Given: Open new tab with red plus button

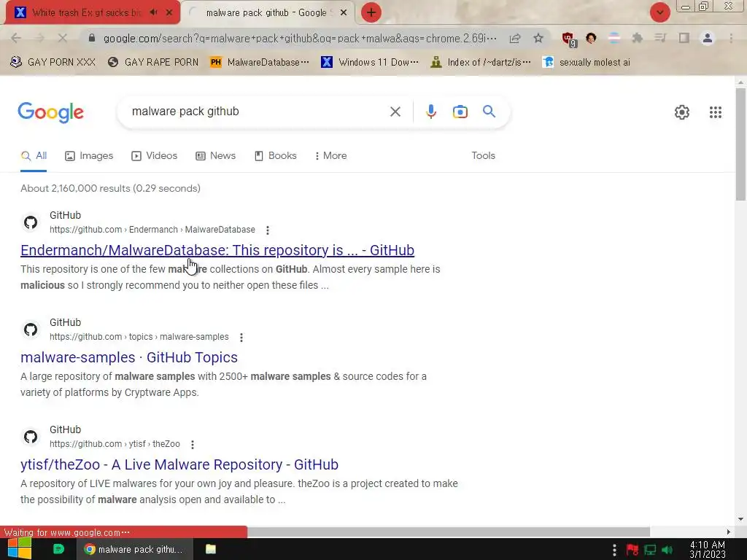Looking at the screenshot, I should pyautogui.click(x=371, y=13).
